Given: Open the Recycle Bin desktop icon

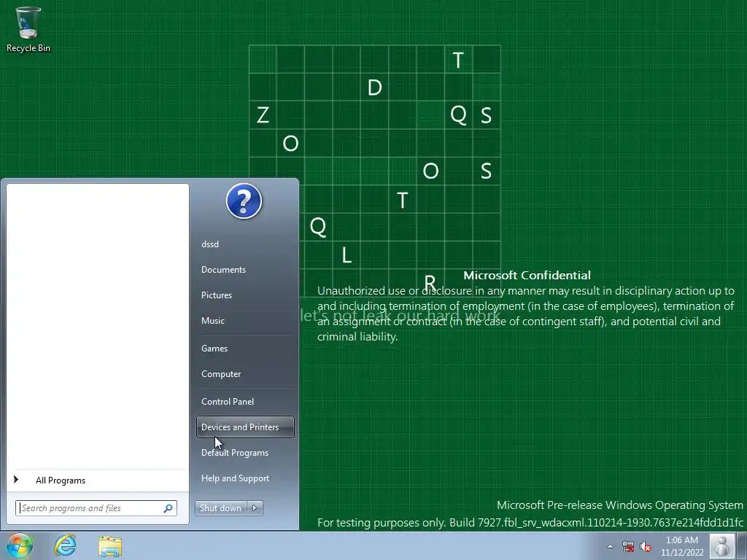Looking at the screenshot, I should click(x=28, y=30).
